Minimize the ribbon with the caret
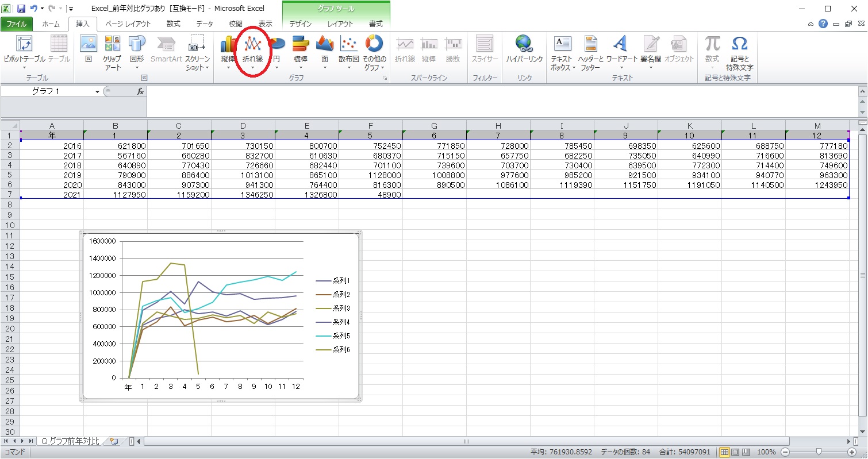The width and height of the screenshot is (868, 459). click(x=811, y=24)
